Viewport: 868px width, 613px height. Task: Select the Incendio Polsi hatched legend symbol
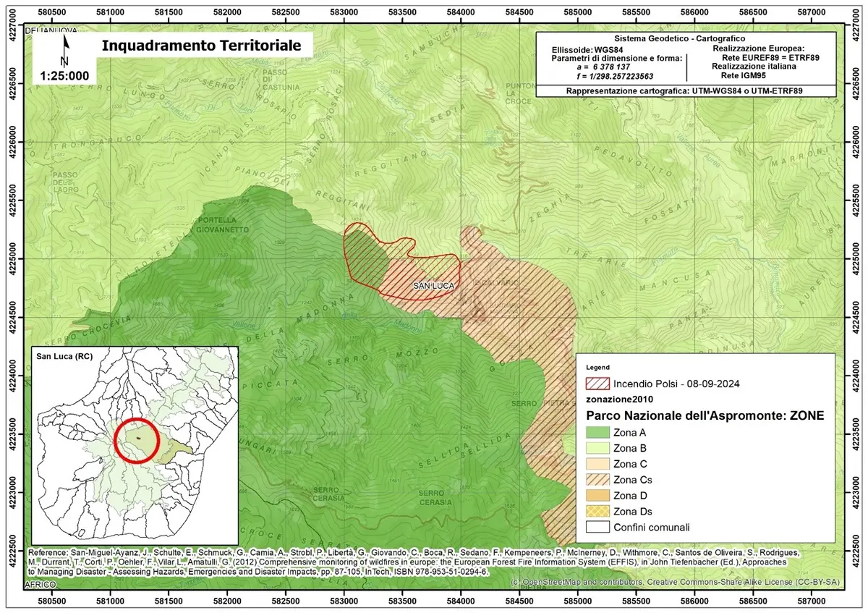[597, 384]
